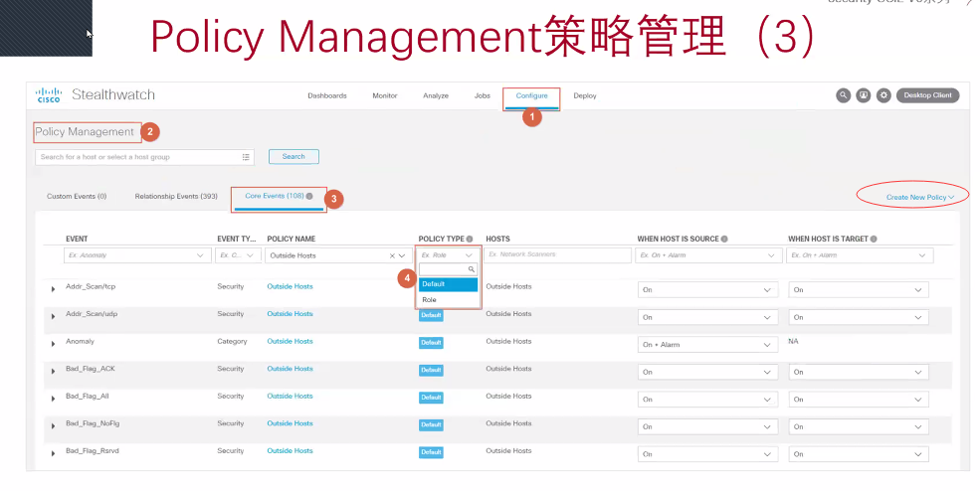Expand the Bad_Flag_All row
The height and width of the screenshot is (491, 980).
53,399
